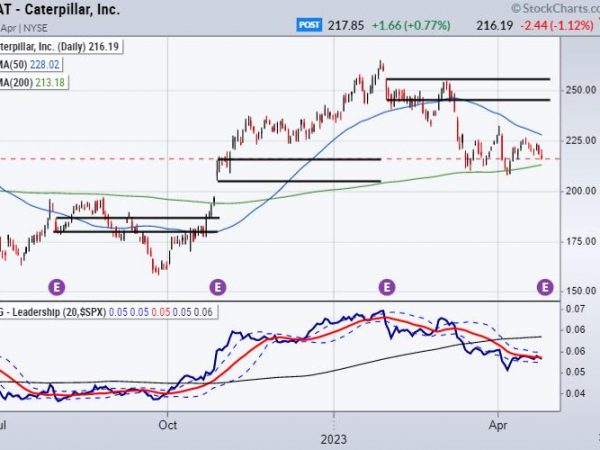600x450 pixels.
Task: Click the Oct date axis label
Action: click(168, 425)
